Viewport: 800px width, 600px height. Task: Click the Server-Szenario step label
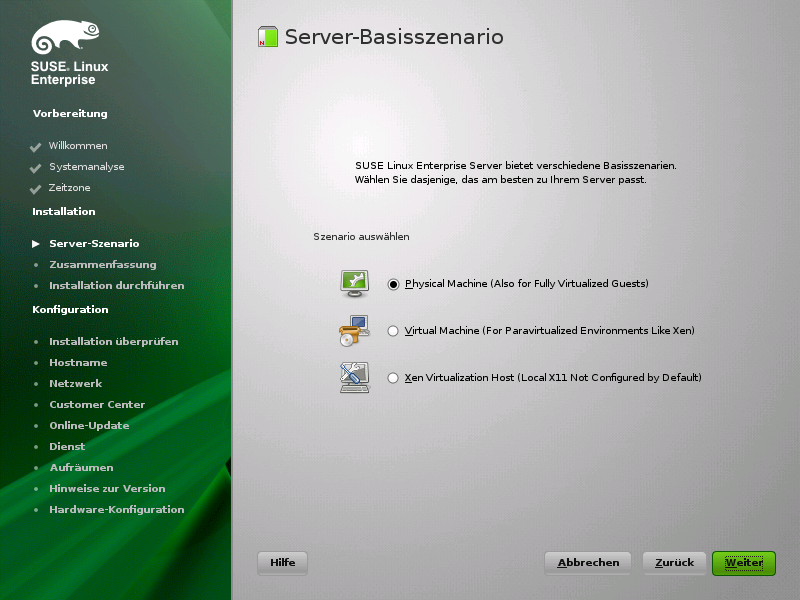(94, 243)
